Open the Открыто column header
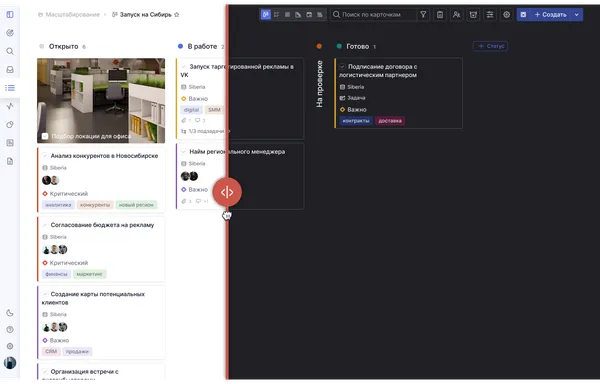 tap(64, 46)
